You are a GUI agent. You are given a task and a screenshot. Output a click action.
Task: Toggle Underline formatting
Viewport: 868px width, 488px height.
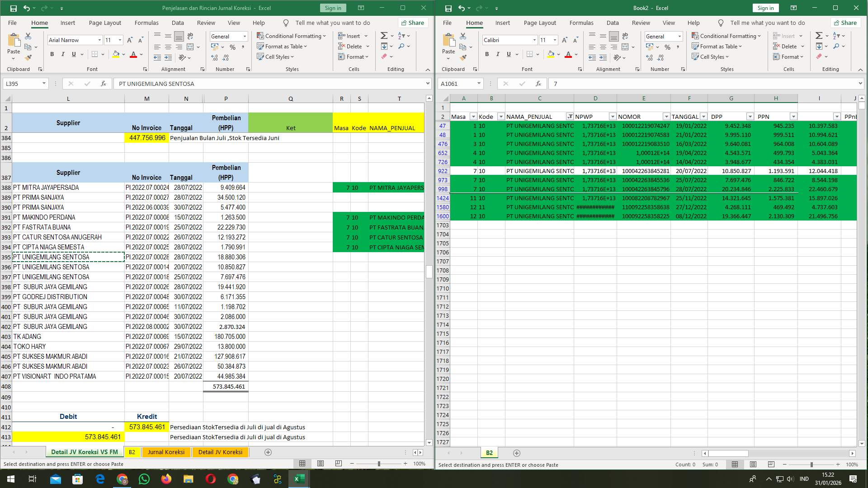73,54
